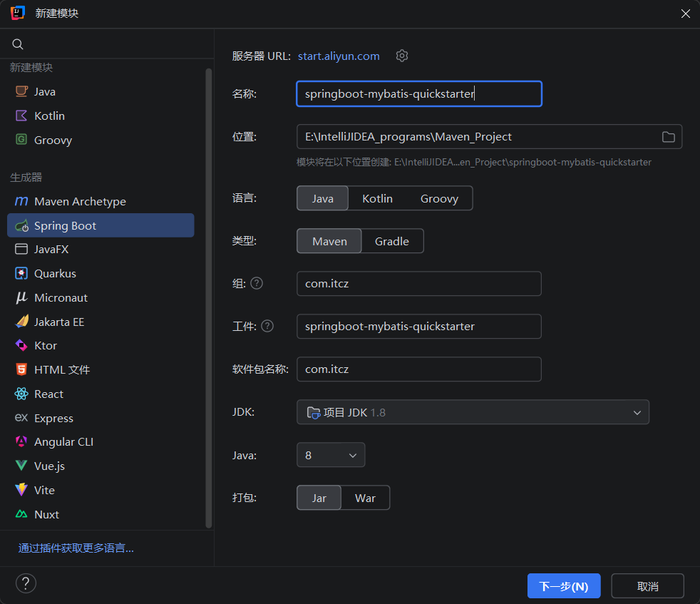Select Ktor generator

pos(101,345)
